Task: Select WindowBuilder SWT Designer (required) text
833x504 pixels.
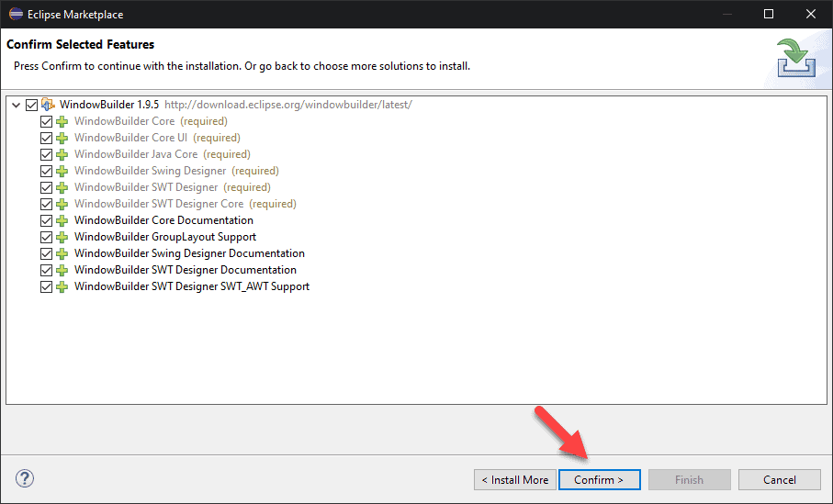Action: [x=173, y=187]
